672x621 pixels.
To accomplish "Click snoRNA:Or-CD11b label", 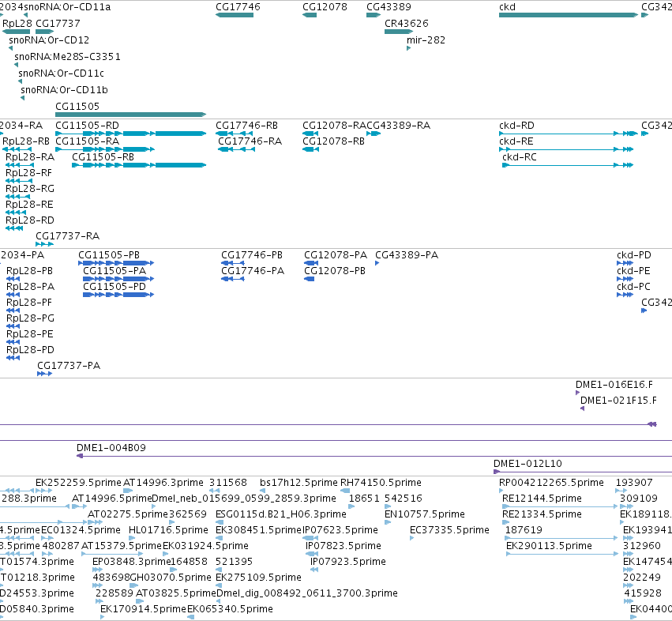I will (64, 89).
